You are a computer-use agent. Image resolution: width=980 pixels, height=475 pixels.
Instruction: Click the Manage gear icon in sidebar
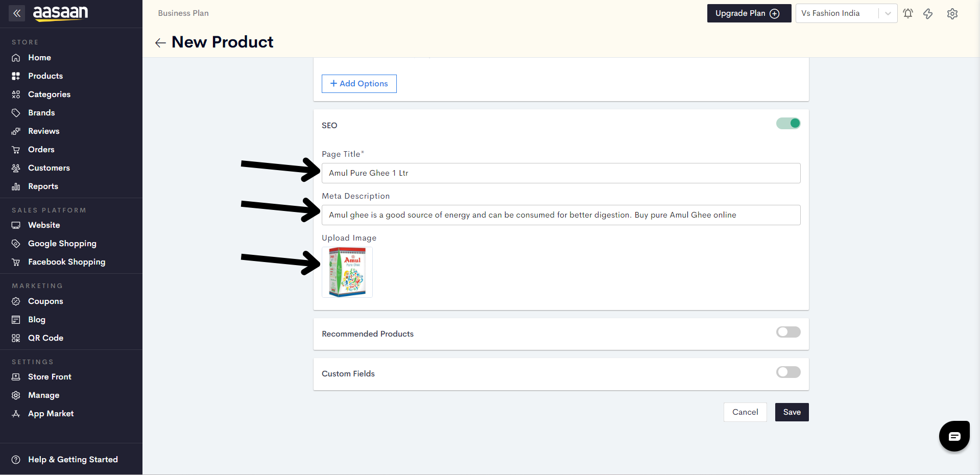tap(16, 395)
